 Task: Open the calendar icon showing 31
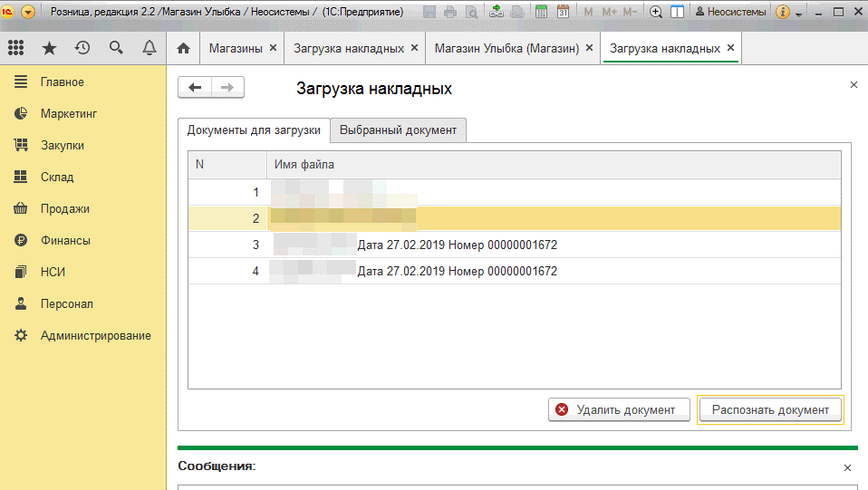click(x=563, y=12)
